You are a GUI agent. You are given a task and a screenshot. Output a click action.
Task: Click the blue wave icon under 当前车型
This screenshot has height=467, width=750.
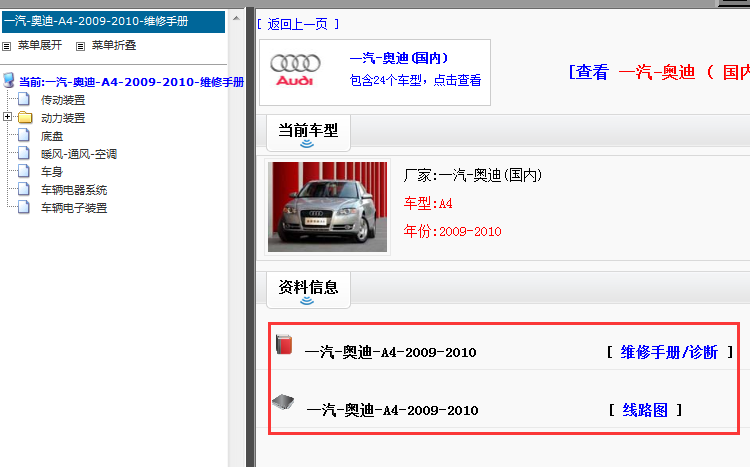[x=307, y=144]
